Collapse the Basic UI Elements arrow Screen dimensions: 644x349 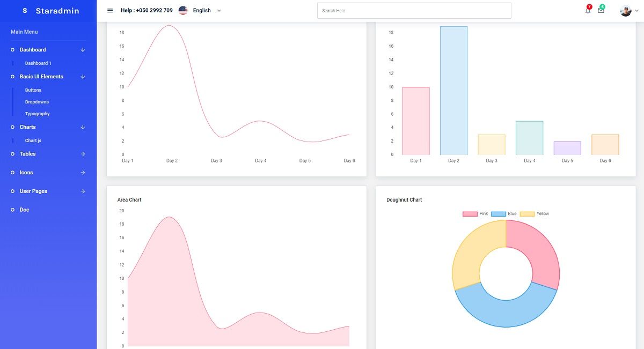(x=83, y=77)
